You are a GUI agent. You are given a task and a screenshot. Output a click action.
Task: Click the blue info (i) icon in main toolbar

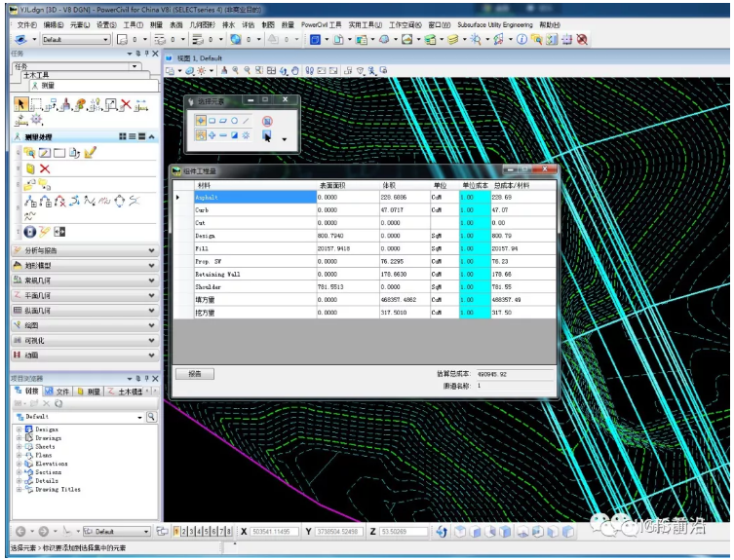[522, 40]
